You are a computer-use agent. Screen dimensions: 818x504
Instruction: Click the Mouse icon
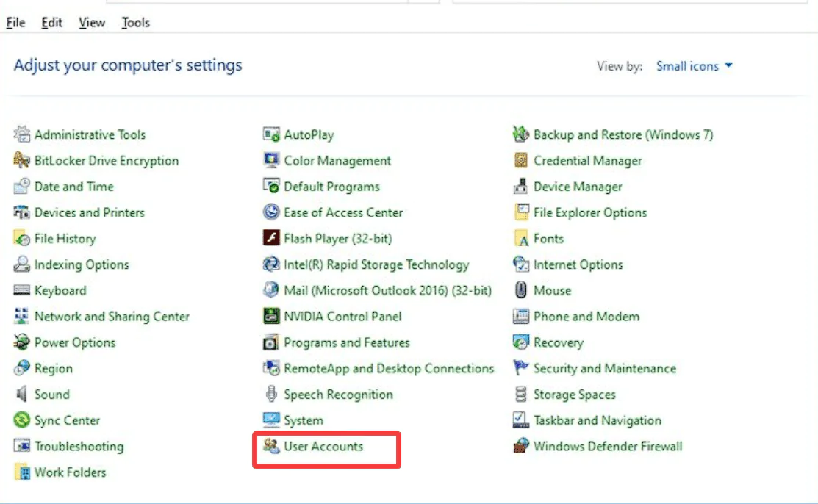tap(521, 290)
